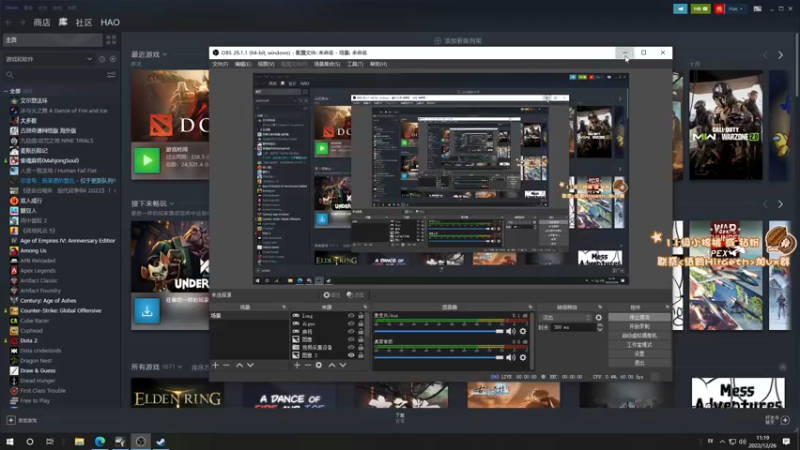Add a new source with the sources plus icon
800x450 pixels.
pos(297,365)
